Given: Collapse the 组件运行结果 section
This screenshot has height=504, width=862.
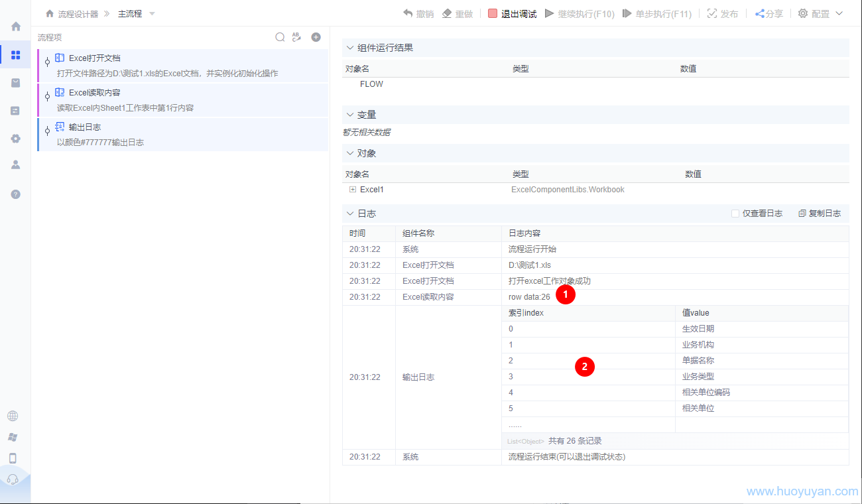Looking at the screenshot, I should tap(350, 47).
